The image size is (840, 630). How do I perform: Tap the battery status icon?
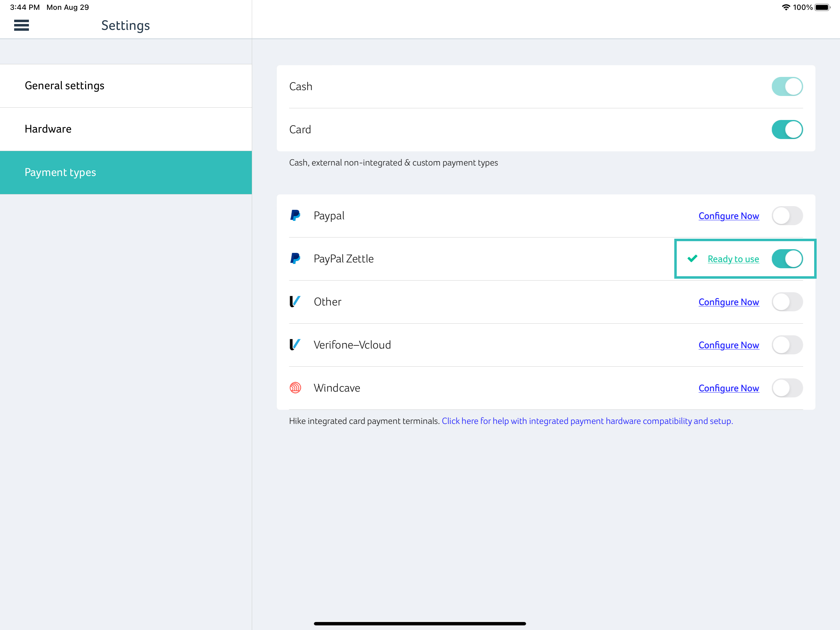(x=822, y=7)
